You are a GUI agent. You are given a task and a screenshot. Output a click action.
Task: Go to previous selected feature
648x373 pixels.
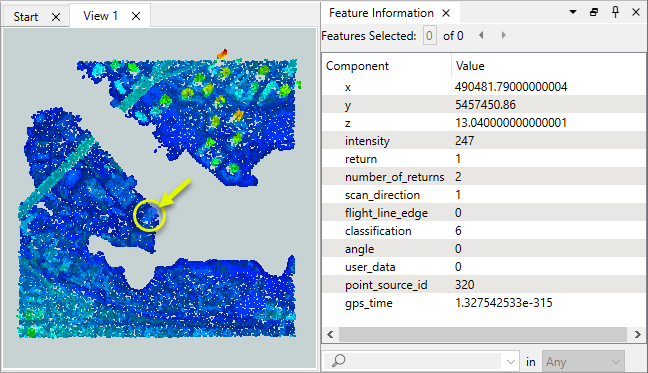tap(481, 36)
